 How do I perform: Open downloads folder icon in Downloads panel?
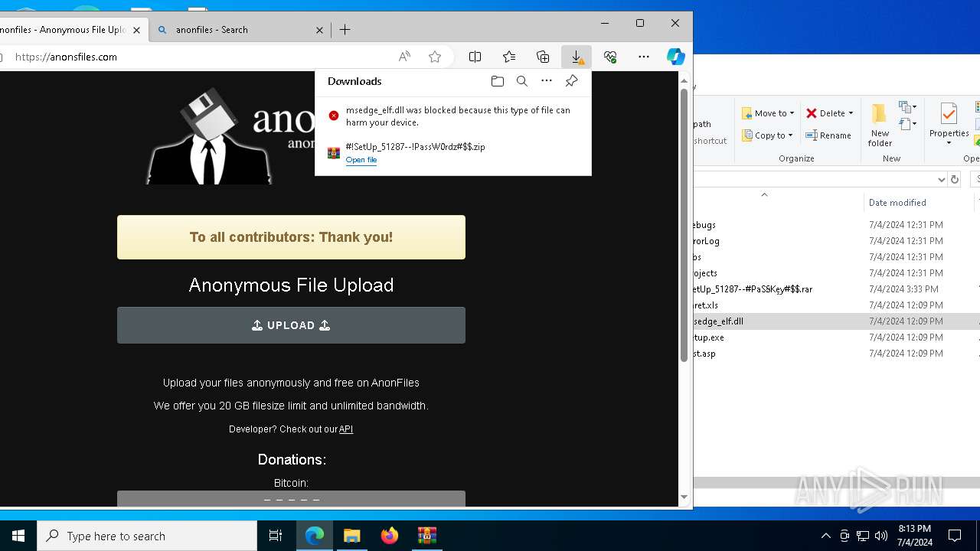coord(498,81)
